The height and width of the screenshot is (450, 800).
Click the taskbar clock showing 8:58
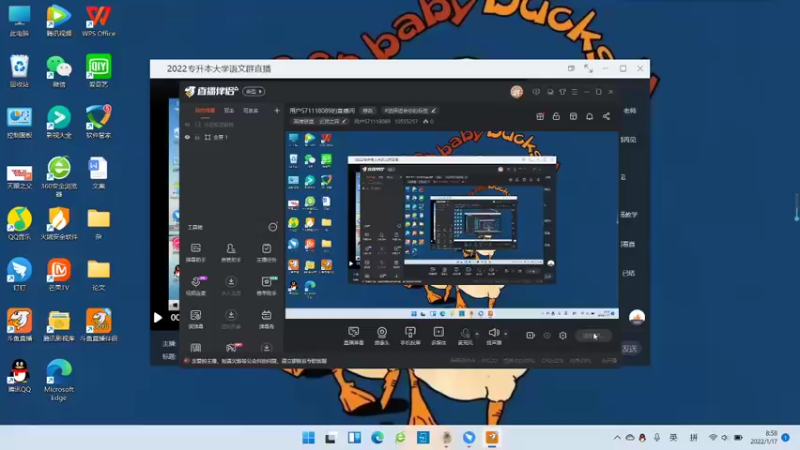tap(764, 437)
